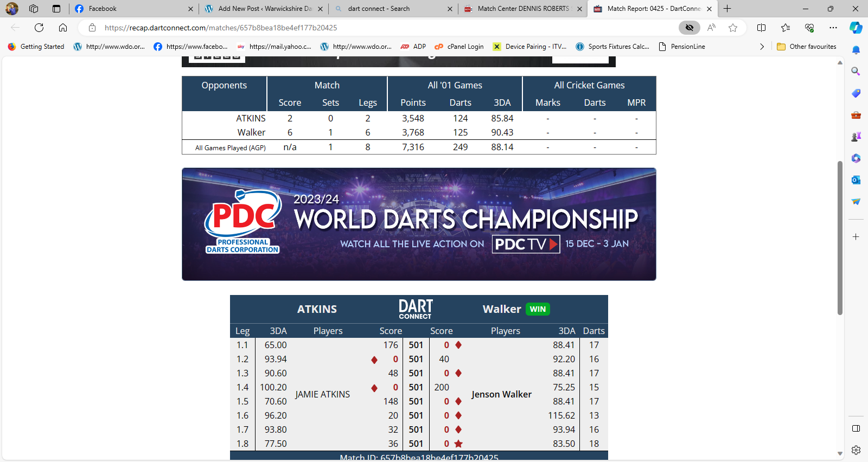Open Read Aloud from the address bar
868x462 pixels.
711,28
